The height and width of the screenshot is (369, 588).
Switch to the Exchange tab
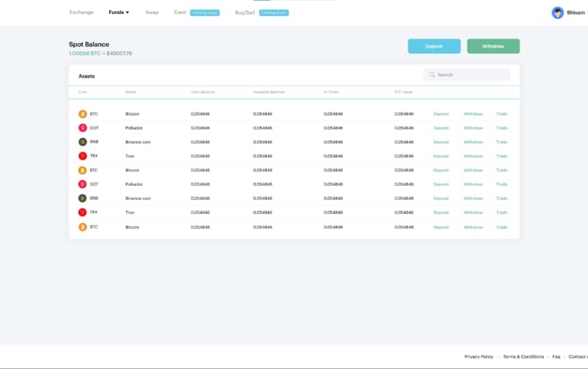coord(81,12)
